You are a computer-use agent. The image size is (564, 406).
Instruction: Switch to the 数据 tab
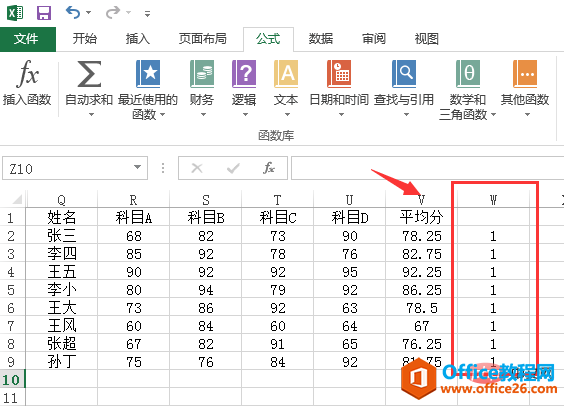(x=320, y=38)
